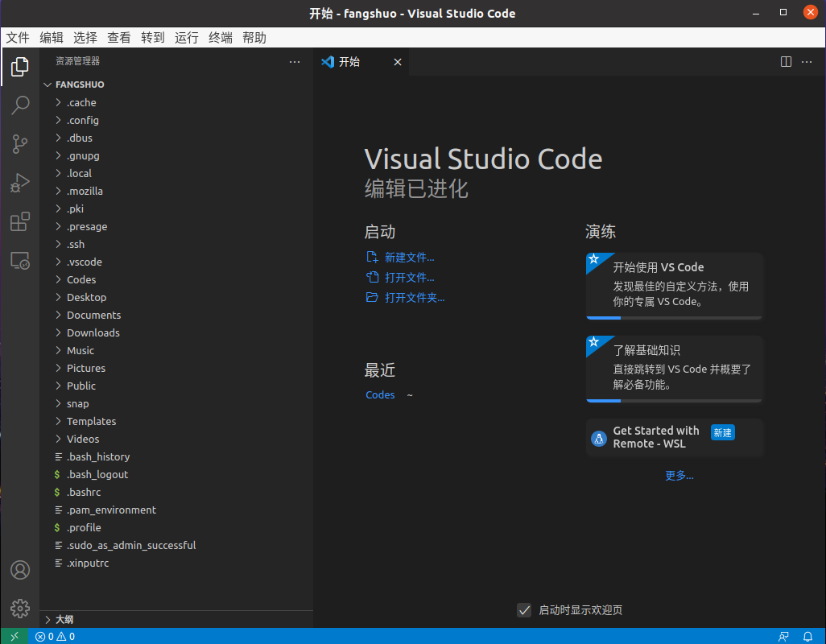Select the .bash_logout file

[x=176, y=474]
